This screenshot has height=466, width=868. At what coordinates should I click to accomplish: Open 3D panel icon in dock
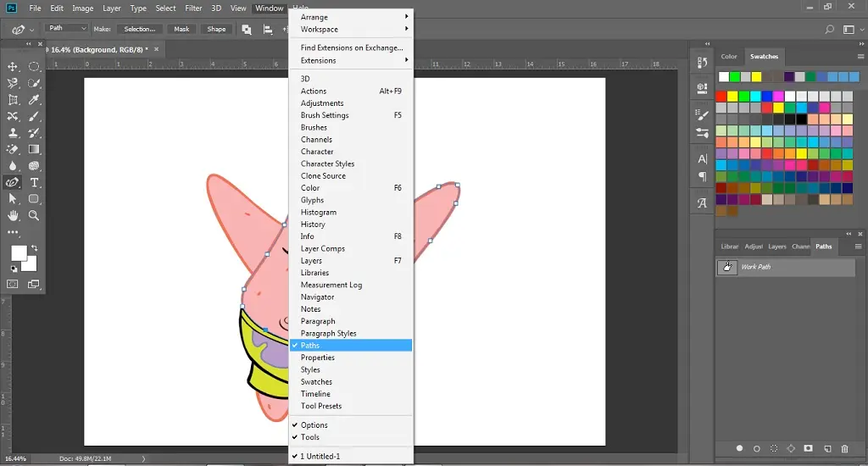[x=702, y=87]
